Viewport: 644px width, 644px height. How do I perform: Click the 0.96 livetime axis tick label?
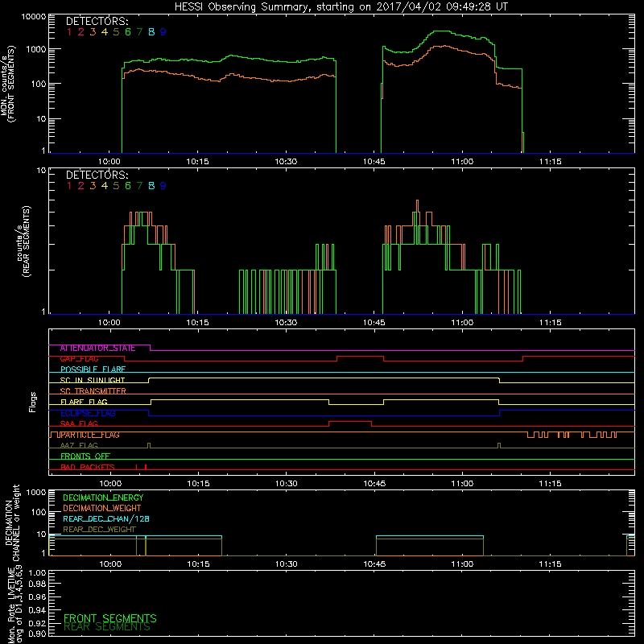pyautogui.click(x=37, y=597)
